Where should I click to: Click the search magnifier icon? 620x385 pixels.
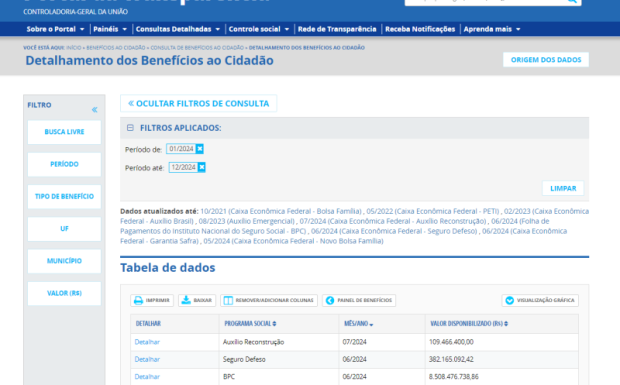coord(572,2)
